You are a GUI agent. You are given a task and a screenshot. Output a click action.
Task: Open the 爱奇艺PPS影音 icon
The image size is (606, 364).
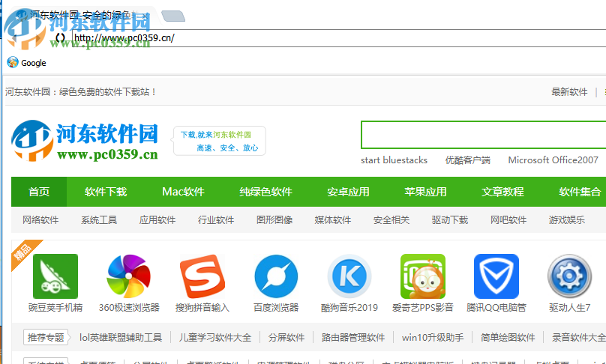(423, 276)
